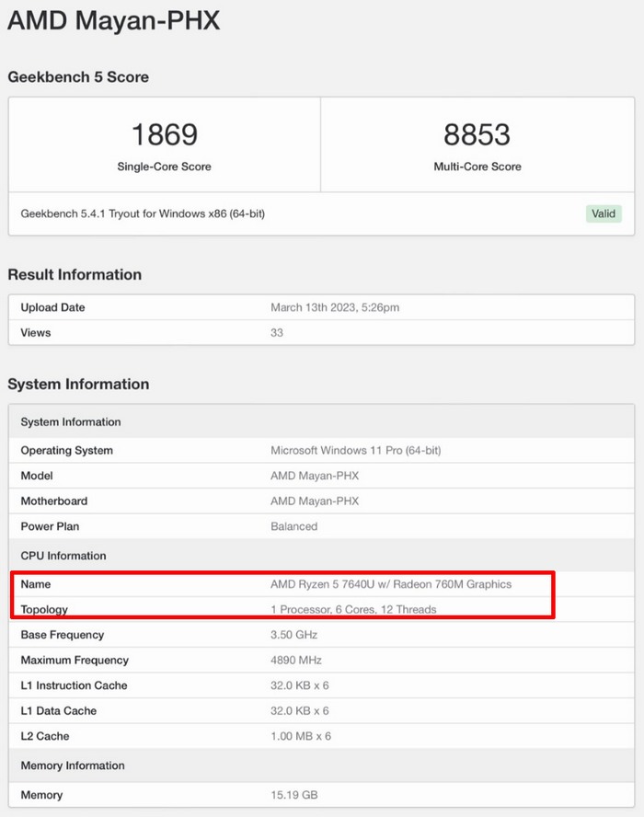This screenshot has height=817, width=644.
Task: Click the Motherboard row label
Action: [54, 501]
